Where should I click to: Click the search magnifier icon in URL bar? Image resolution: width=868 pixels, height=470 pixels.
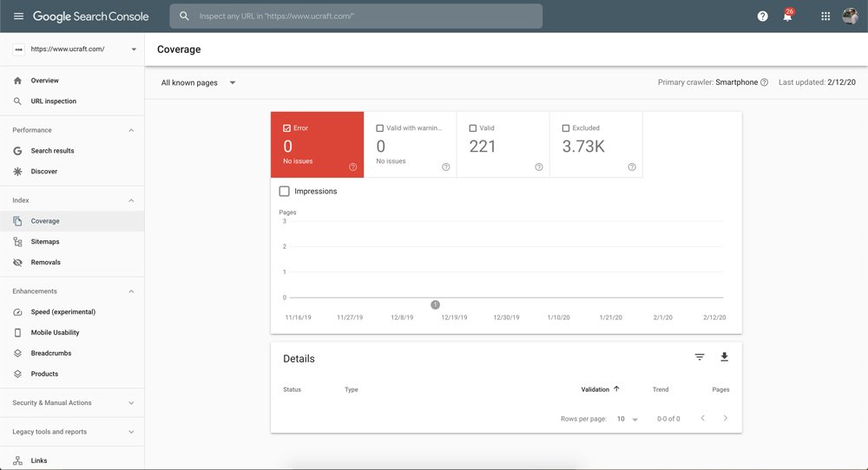point(184,16)
